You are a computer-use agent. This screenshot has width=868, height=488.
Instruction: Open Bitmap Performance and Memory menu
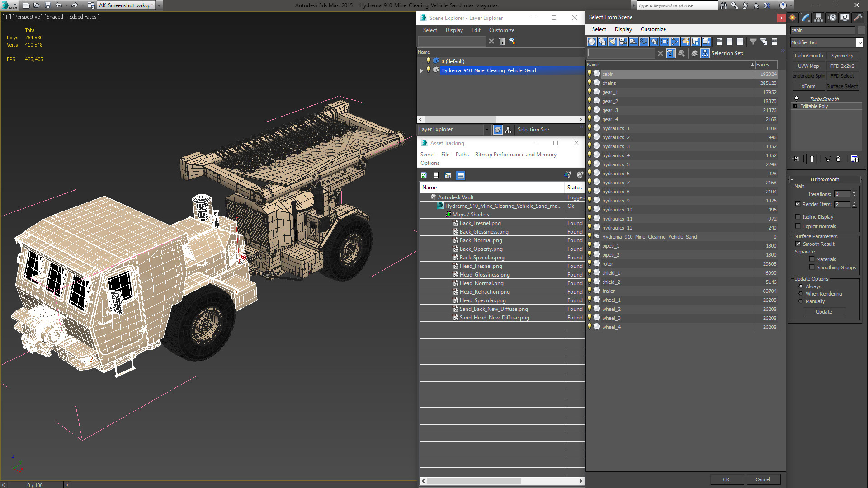pyautogui.click(x=515, y=155)
